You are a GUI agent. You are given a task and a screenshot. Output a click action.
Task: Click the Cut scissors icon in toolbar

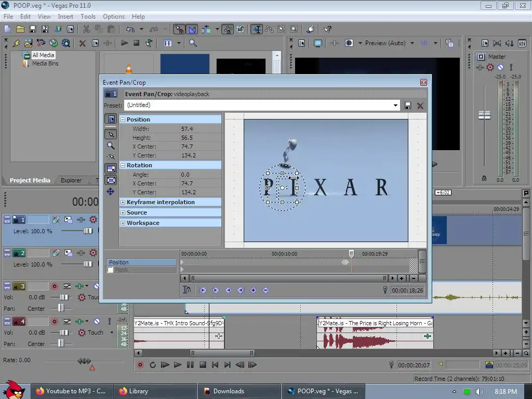click(x=87, y=29)
